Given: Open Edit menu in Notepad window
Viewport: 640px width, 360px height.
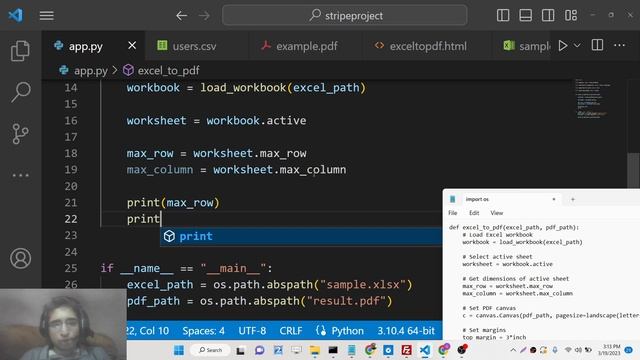Looking at the screenshot, I should [474, 213].
